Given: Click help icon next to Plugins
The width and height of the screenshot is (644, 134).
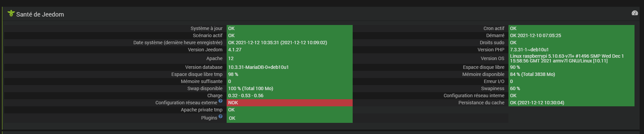Looking at the screenshot, I should pos(221,116).
